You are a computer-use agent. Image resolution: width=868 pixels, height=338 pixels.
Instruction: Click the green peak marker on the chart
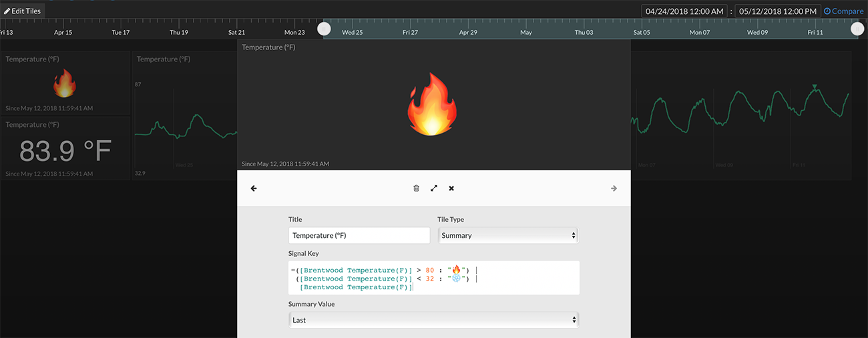814,87
